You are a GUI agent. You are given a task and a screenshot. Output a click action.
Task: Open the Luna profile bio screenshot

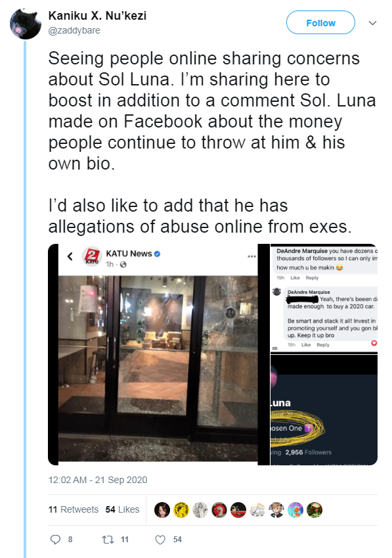[x=324, y=410]
